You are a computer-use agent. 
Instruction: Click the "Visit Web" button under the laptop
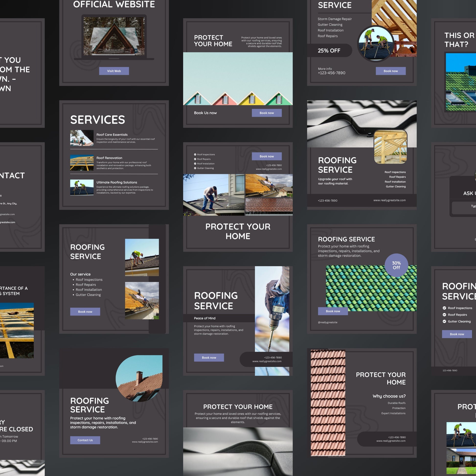114,71
